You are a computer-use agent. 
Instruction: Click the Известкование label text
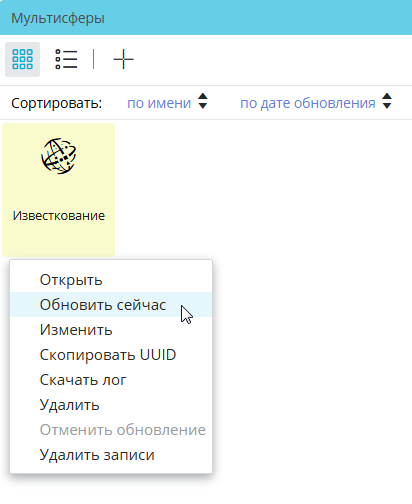pyautogui.click(x=59, y=216)
